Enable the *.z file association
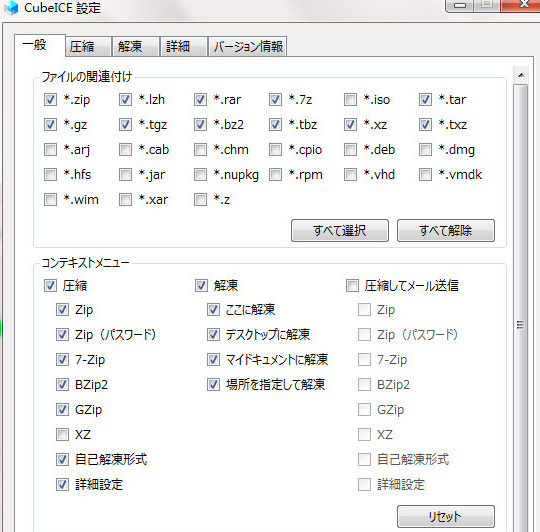The height and width of the screenshot is (532, 540). click(200, 199)
